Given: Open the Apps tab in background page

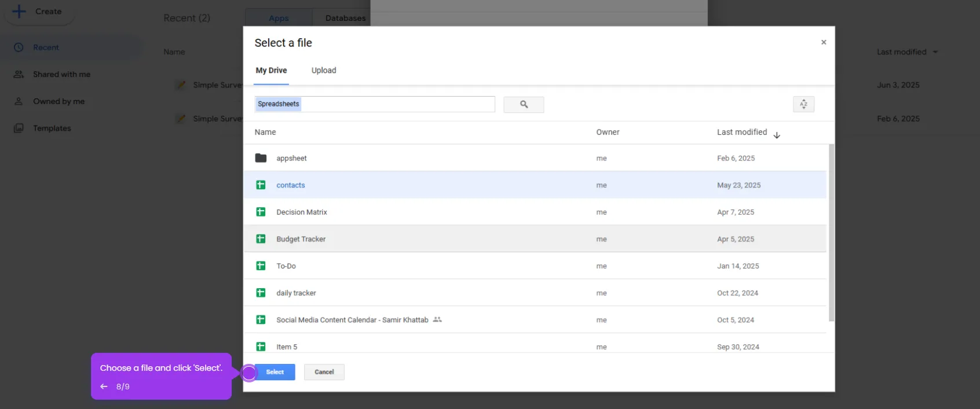Looking at the screenshot, I should click(x=279, y=18).
